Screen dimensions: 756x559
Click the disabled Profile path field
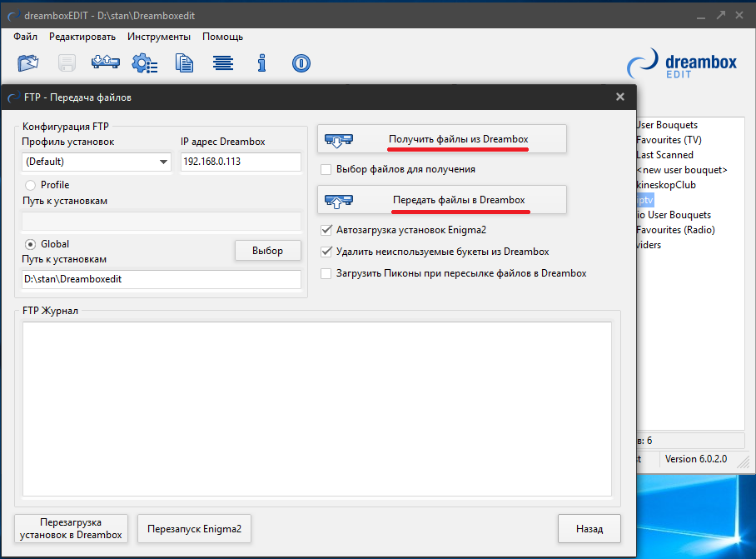point(162,221)
